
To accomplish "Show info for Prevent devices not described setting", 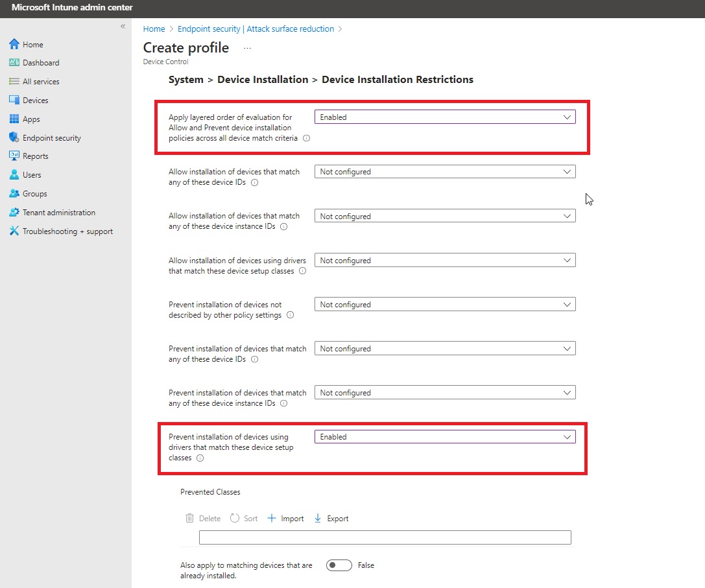I will (291, 315).
